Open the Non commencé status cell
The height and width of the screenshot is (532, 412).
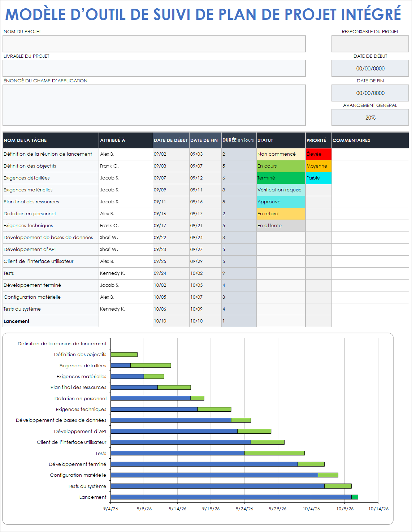tap(281, 153)
